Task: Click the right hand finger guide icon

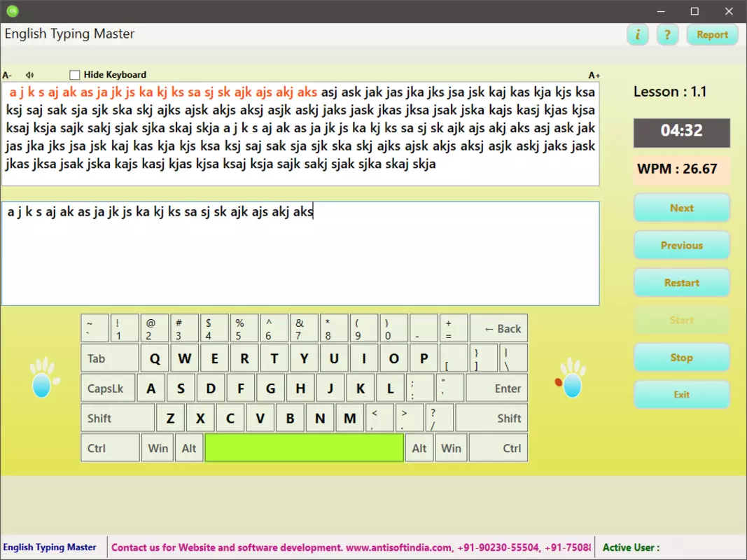Action: click(571, 377)
